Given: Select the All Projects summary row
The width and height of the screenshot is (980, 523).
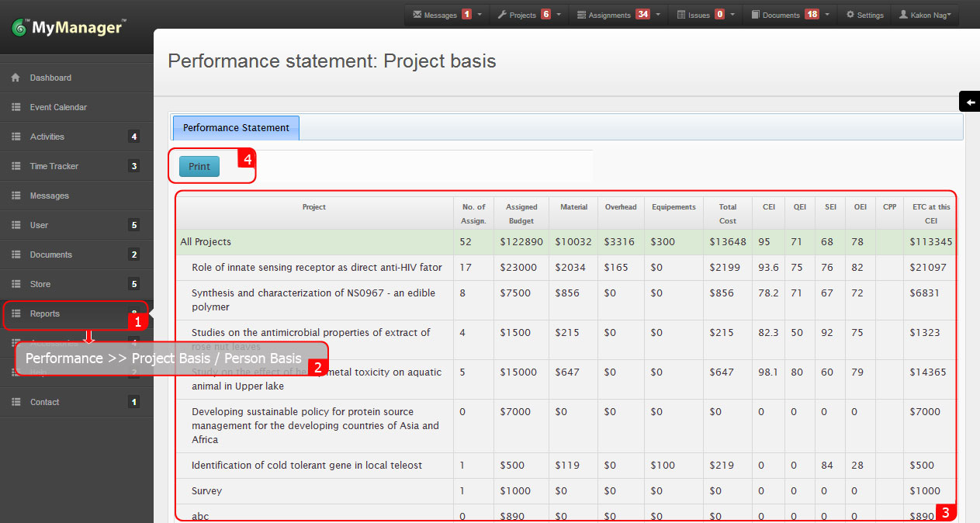Looking at the screenshot, I should click(206, 242).
